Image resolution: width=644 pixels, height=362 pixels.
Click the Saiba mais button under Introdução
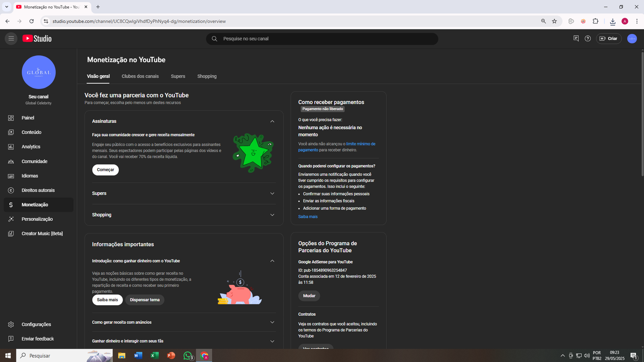107,300
